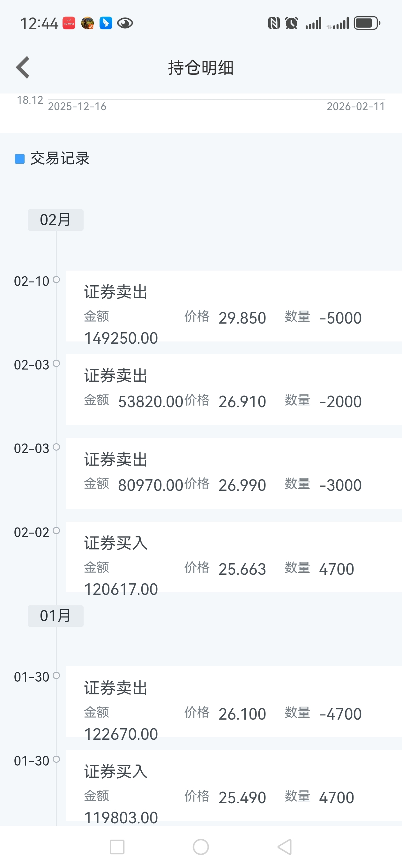Image resolution: width=402 pixels, height=868 pixels.
Task: Tap the 02-10 timeline marker dot
Action: [x=56, y=280]
